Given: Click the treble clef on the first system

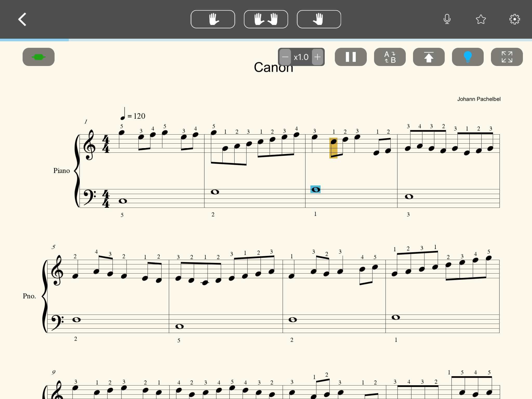Looking at the screenshot, I should pyautogui.click(x=89, y=144).
